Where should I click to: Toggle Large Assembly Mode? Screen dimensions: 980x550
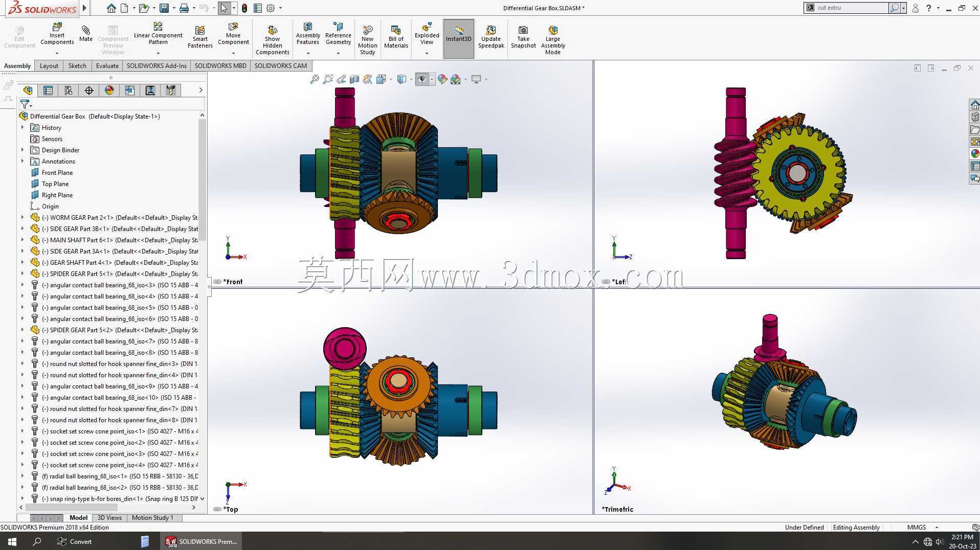click(553, 39)
